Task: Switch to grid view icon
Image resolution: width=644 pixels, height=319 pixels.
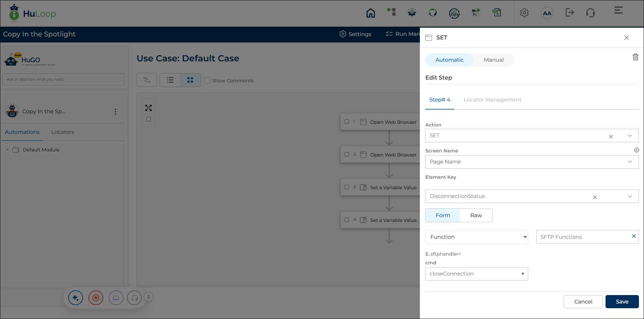Action: click(x=190, y=80)
